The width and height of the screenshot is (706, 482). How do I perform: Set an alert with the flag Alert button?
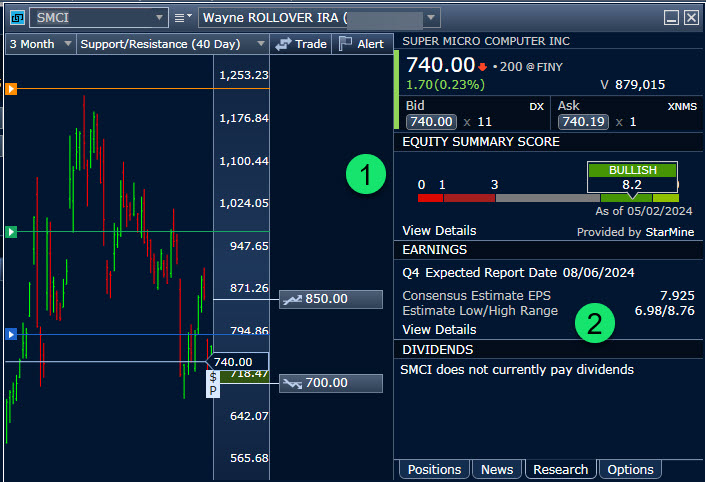click(x=361, y=44)
